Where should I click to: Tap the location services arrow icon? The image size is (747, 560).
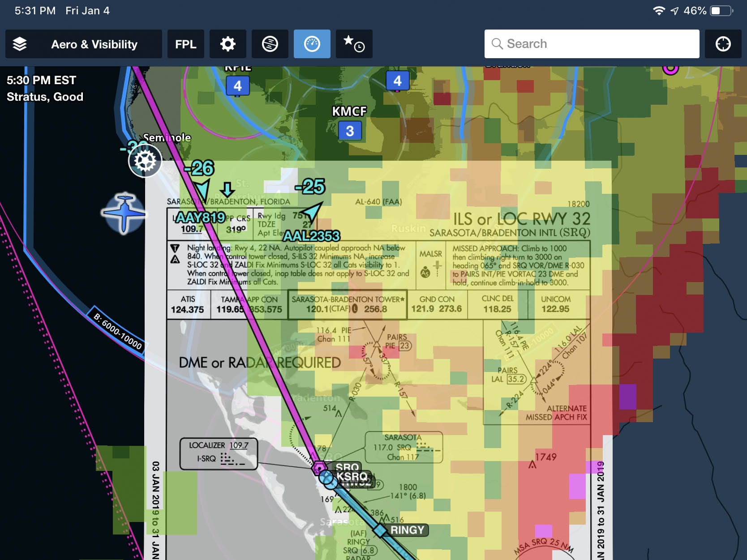point(674,11)
